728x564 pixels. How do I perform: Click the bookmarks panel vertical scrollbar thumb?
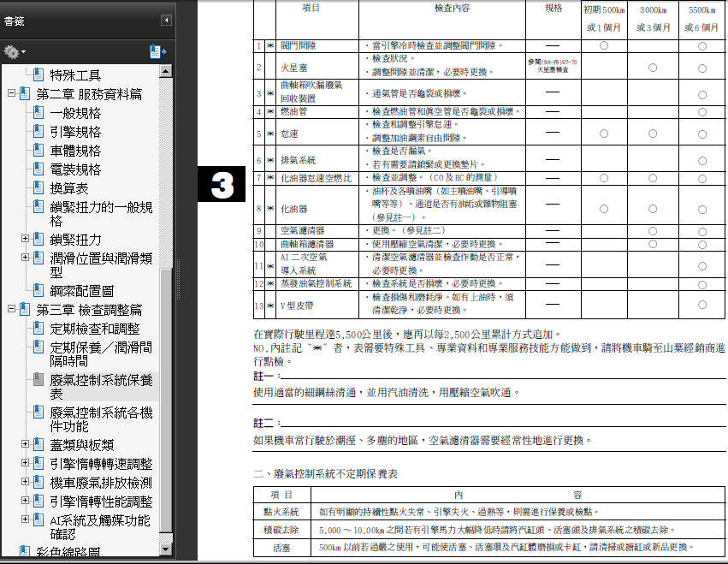click(x=166, y=401)
